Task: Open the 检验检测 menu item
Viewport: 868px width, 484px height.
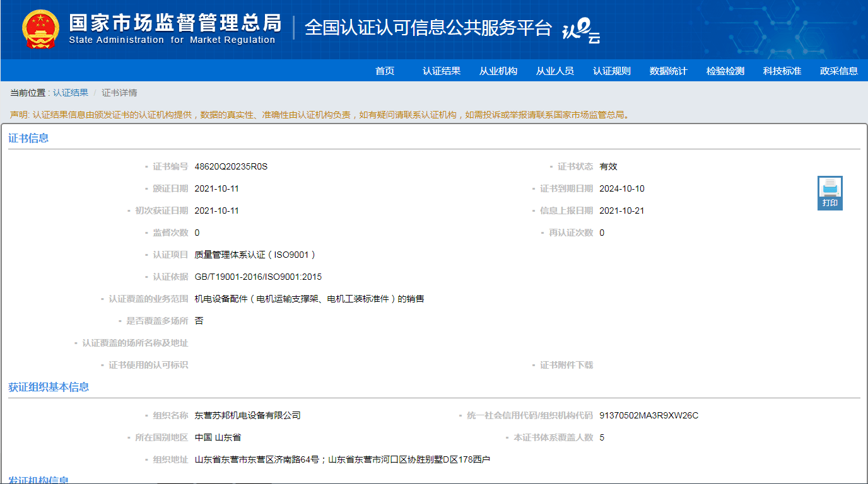Action: 725,71
